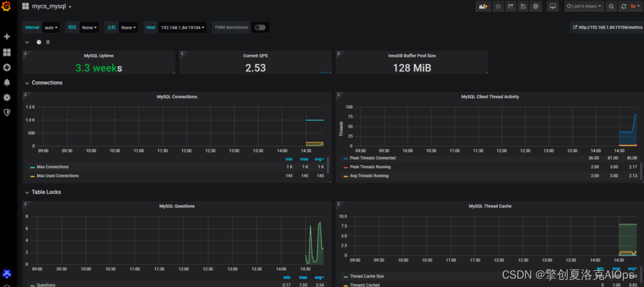This screenshot has height=287, width=644.
Task: Open the Host 192.168.1.84:19104 dropdown
Action: 183,27
